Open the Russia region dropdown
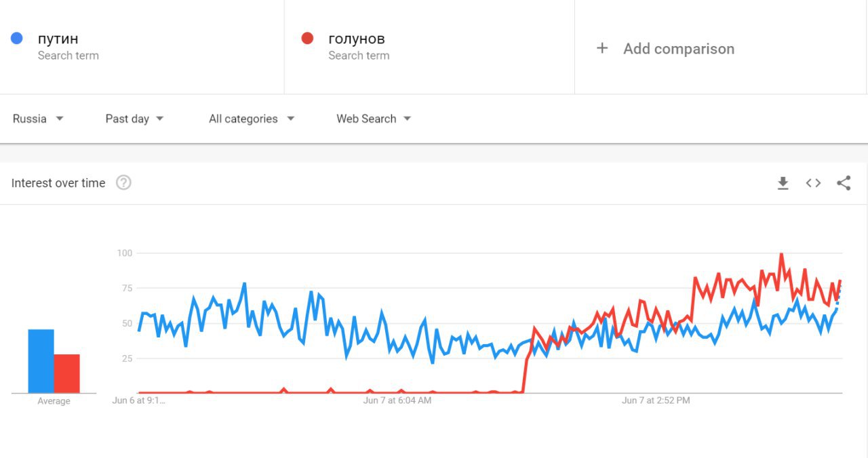The image size is (868, 458). point(38,119)
